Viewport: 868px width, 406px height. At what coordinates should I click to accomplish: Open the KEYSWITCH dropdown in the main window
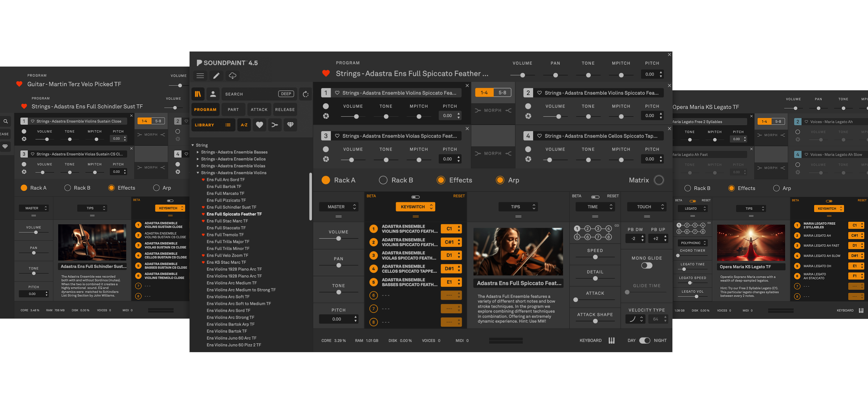tap(415, 207)
